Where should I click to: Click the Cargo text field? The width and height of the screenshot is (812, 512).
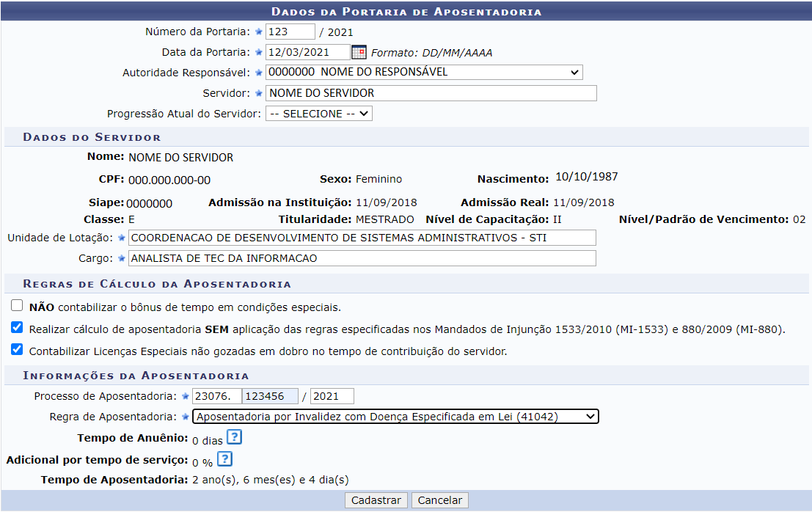(x=362, y=258)
